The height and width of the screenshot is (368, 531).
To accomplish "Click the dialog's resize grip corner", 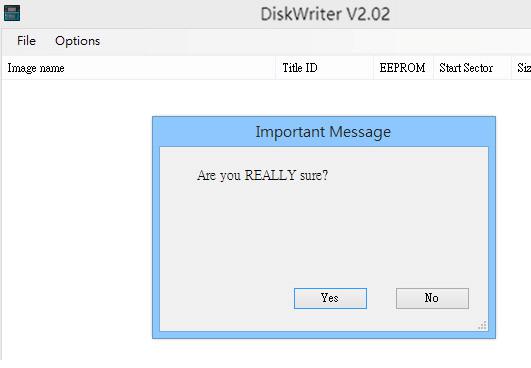I will click(x=482, y=325).
